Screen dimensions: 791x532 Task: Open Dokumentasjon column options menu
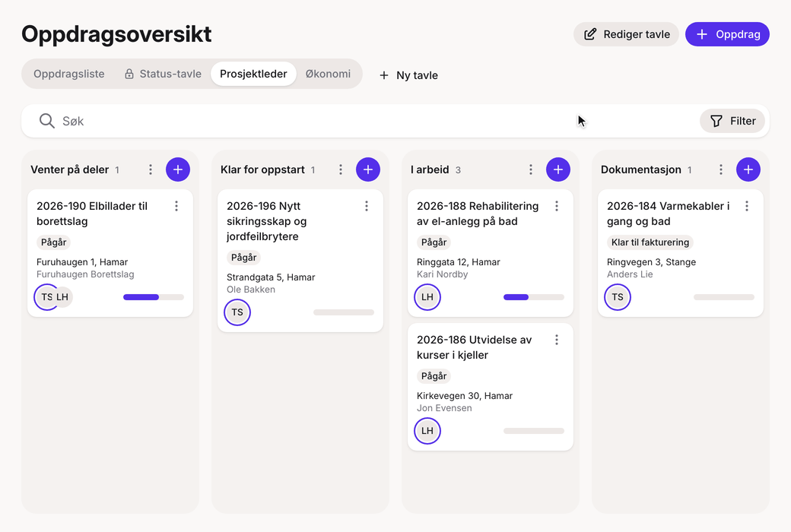[x=721, y=169]
